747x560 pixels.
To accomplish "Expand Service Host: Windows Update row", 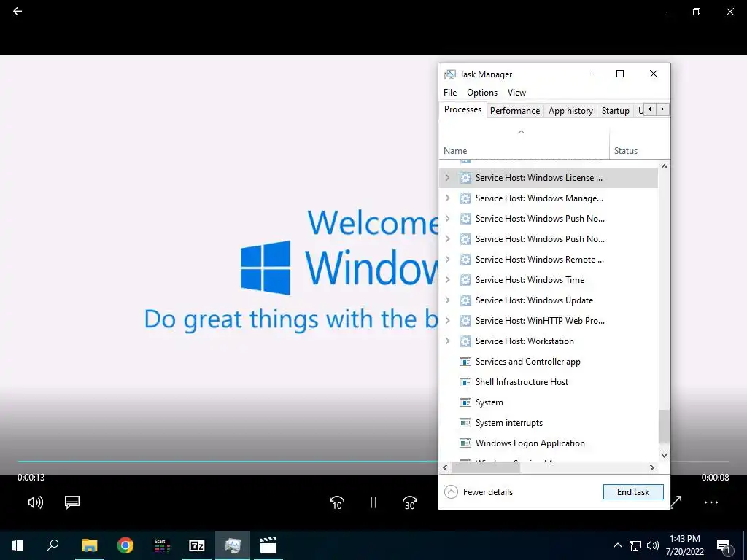I will 447,300.
